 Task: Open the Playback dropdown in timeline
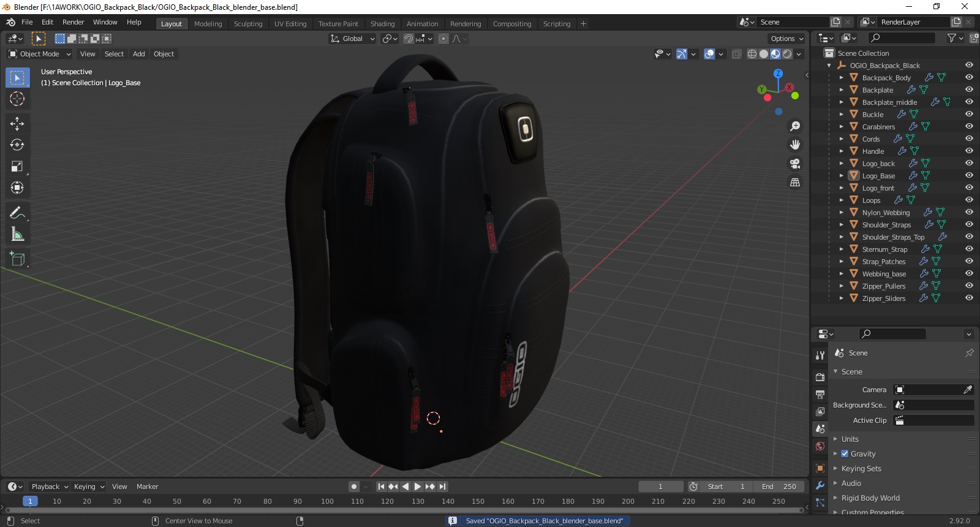(50, 487)
